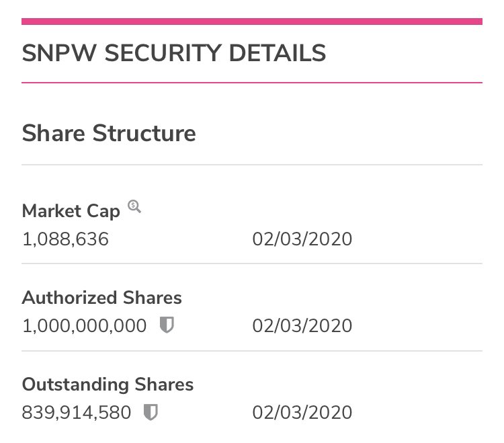The height and width of the screenshot is (443, 504).
Task: Select the market cap value 1,088,636
Action: [x=65, y=239]
